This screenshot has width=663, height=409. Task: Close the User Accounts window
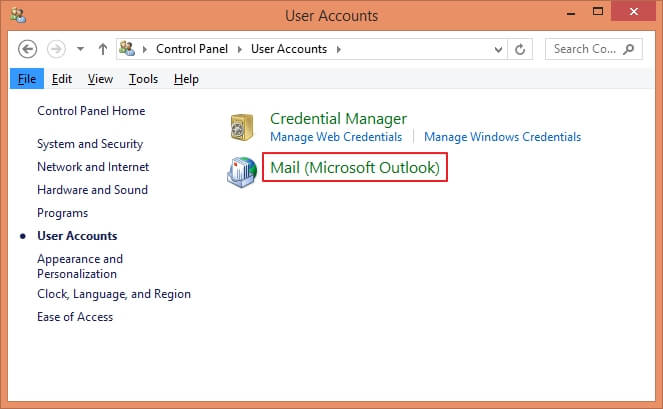point(633,11)
